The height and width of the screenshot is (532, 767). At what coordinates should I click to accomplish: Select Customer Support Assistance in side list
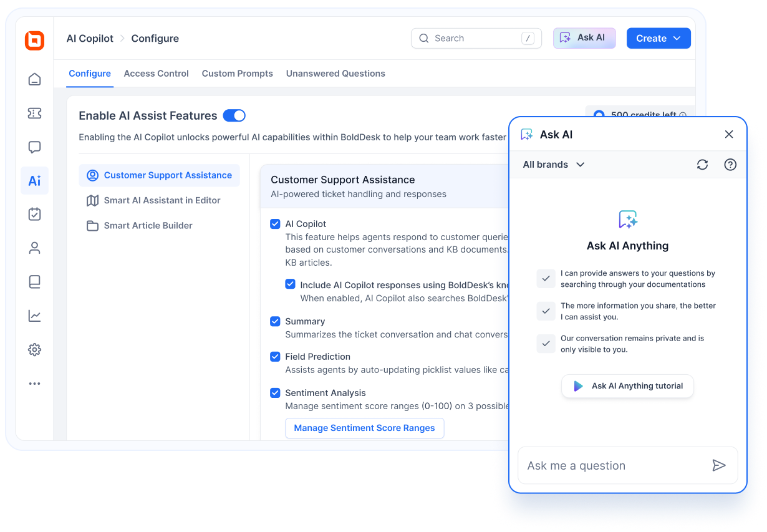(x=159, y=175)
